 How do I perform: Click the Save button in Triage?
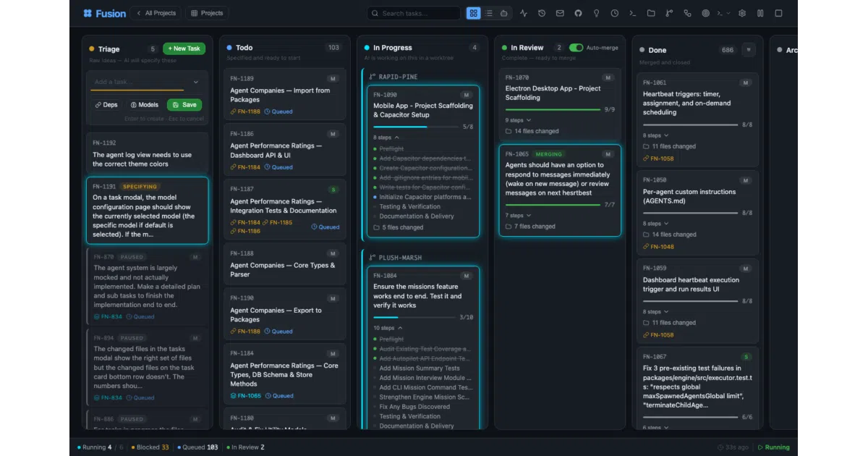[x=184, y=105]
